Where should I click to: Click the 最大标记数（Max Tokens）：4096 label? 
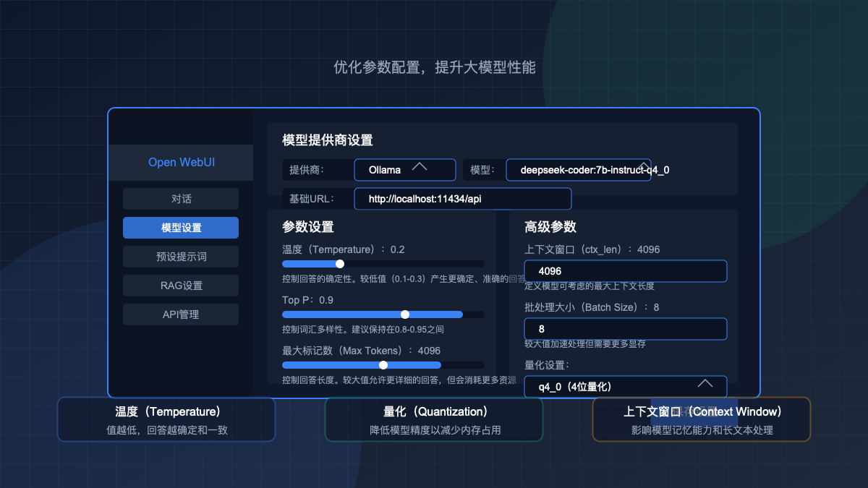tap(361, 351)
